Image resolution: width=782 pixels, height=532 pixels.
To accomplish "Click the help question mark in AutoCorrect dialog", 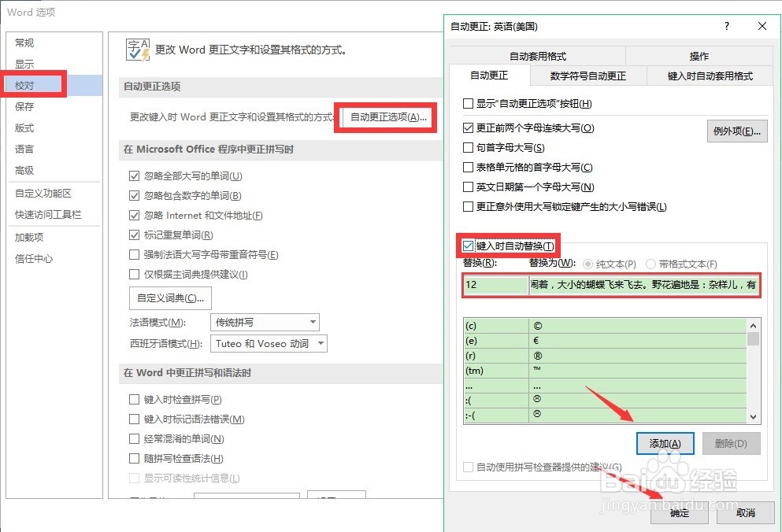I will [x=726, y=25].
